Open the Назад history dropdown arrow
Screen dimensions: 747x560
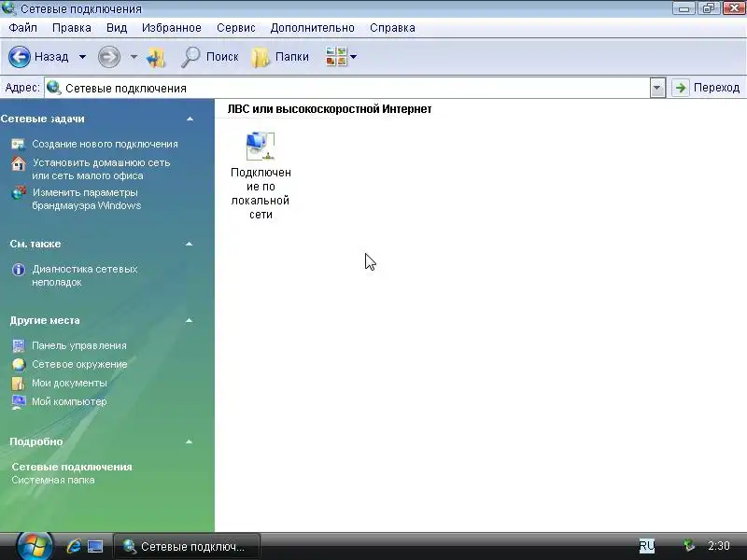pyautogui.click(x=82, y=57)
